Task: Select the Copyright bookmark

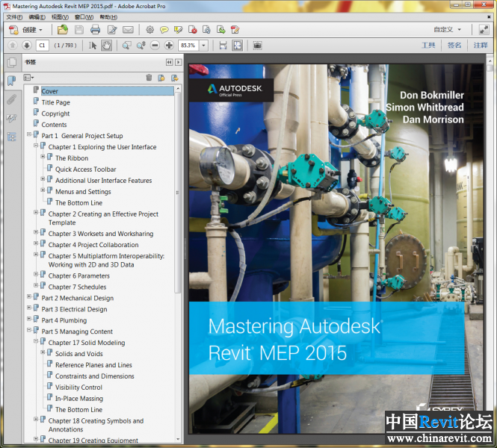Action: [55, 113]
